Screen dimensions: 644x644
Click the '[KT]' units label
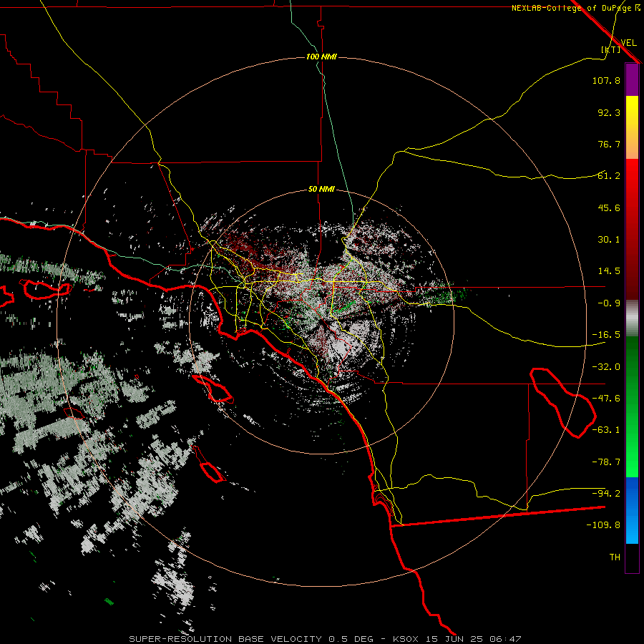pyautogui.click(x=610, y=49)
